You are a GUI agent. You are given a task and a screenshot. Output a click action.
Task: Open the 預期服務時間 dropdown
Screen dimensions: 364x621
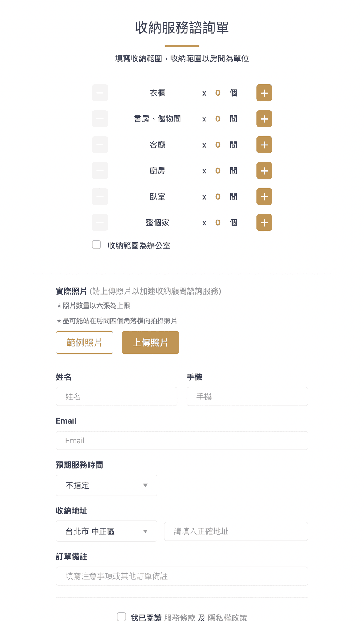click(106, 485)
